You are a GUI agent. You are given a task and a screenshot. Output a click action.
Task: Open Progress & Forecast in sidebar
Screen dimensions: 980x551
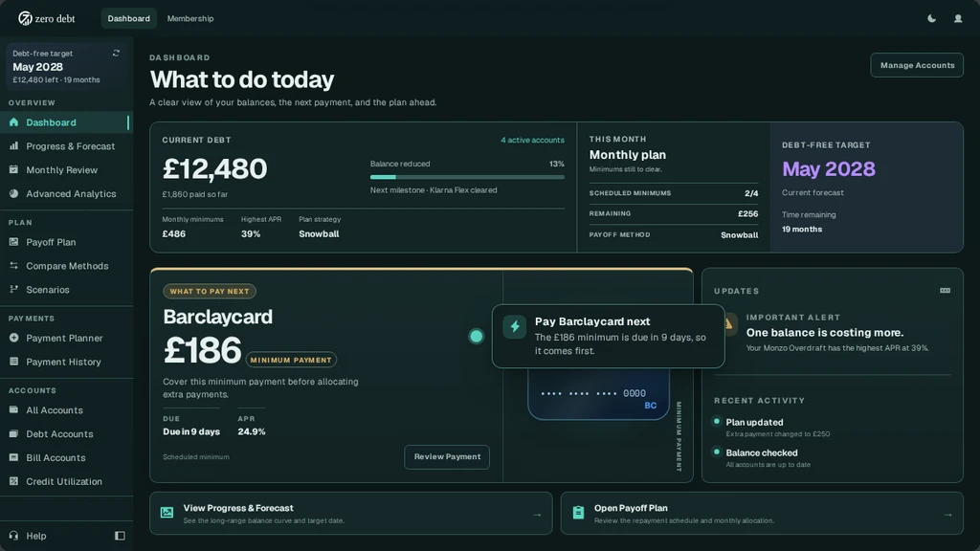[66, 145]
